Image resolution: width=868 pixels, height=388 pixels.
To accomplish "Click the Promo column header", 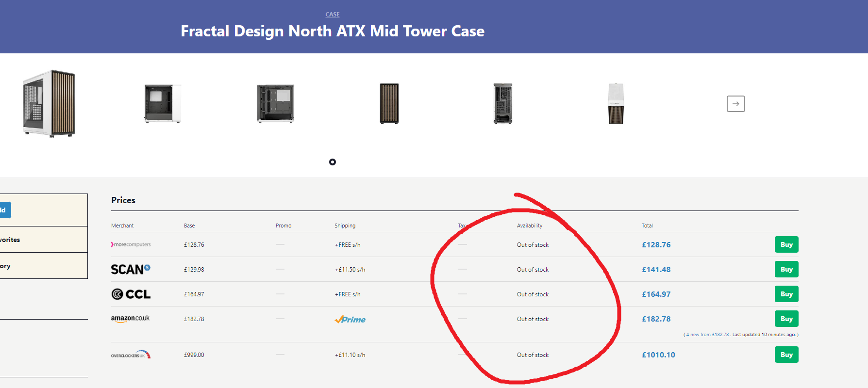I will [x=284, y=226].
